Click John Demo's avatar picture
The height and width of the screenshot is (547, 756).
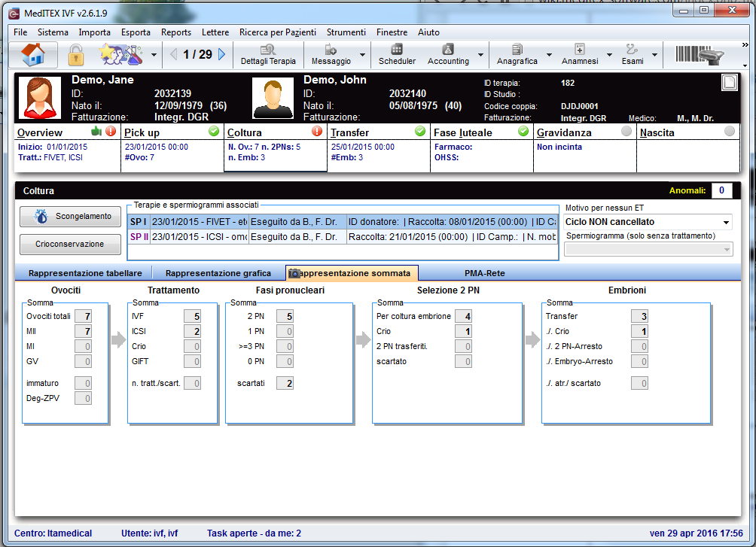(x=273, y=98)
